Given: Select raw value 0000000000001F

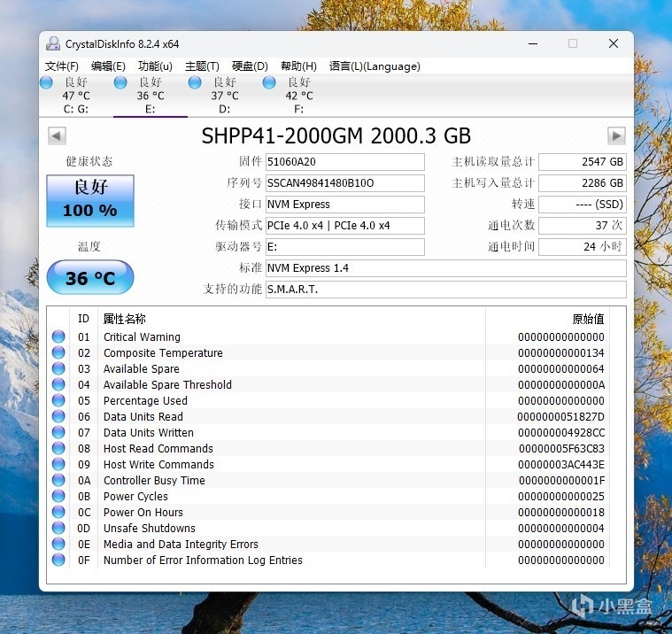Looking at the screenshot, I should 561,480.
